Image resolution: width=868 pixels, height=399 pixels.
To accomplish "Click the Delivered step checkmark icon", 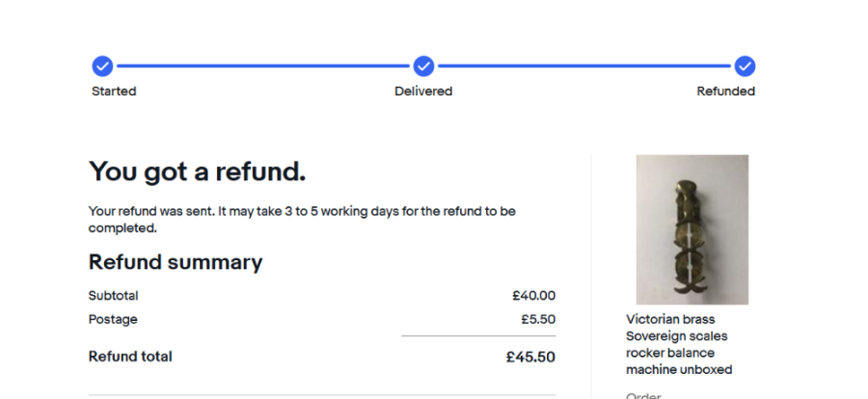I will pyautogui.click(x=423, y=66).
